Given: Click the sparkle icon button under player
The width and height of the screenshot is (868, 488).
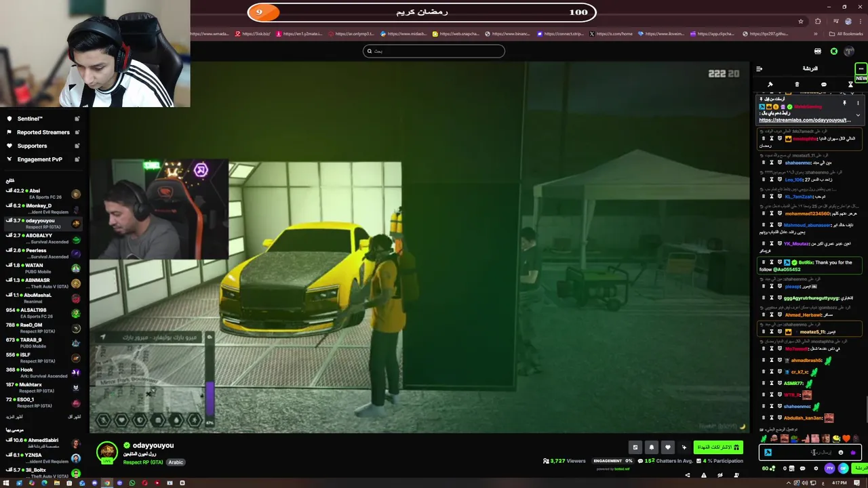Looking at the screenshot, I should coord(684,447).
